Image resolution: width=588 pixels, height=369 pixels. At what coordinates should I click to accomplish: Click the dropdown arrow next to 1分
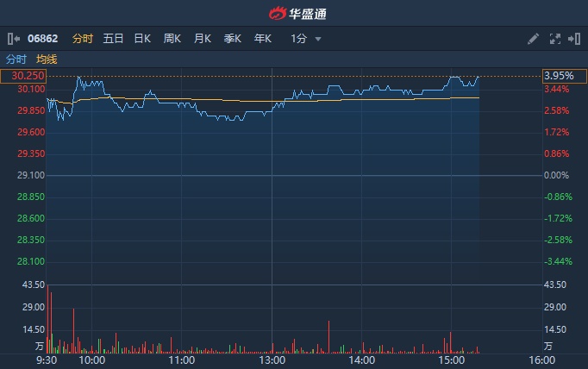click(318, 39)
